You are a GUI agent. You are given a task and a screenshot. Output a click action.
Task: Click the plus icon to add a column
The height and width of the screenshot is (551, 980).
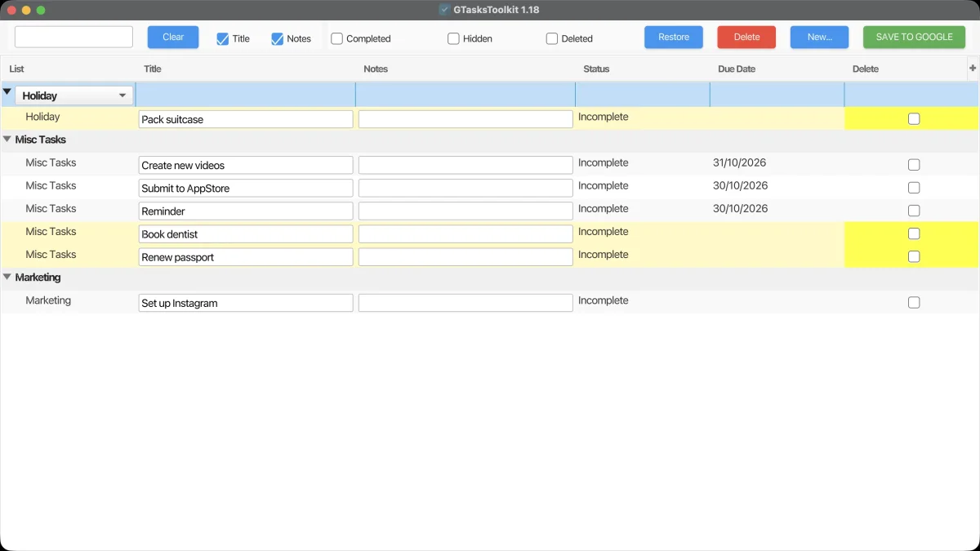click(x=973, y=69)
